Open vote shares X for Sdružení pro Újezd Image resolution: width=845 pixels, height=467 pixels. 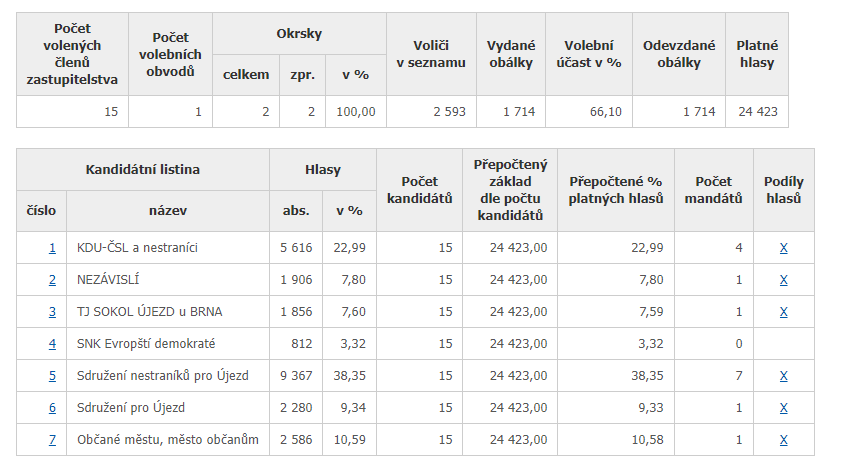pos(784,408)
